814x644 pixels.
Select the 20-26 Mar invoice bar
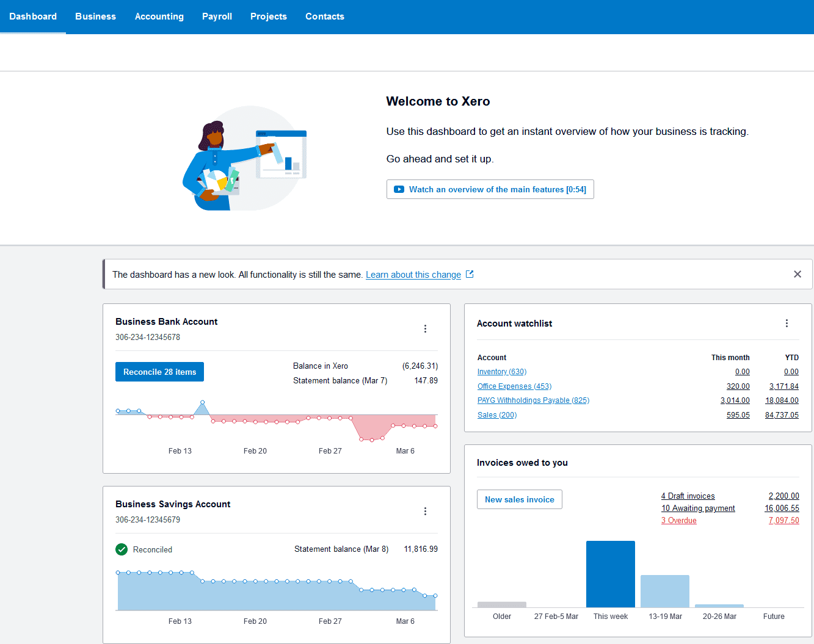point(719,606)
